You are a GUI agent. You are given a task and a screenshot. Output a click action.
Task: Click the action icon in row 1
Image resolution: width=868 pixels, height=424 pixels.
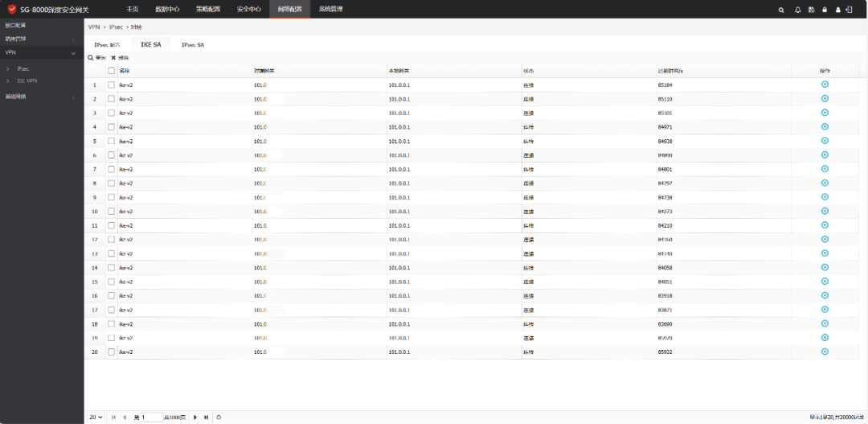(x=825, y=84)
